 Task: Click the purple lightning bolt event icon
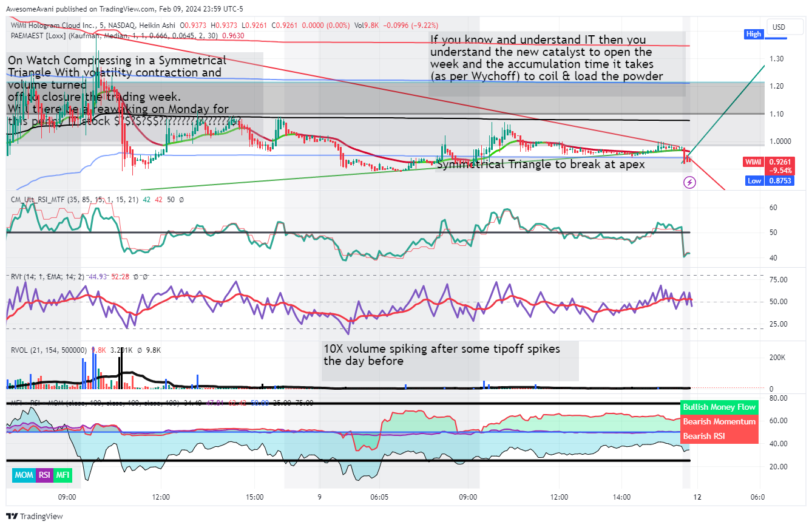coord(689,182)
